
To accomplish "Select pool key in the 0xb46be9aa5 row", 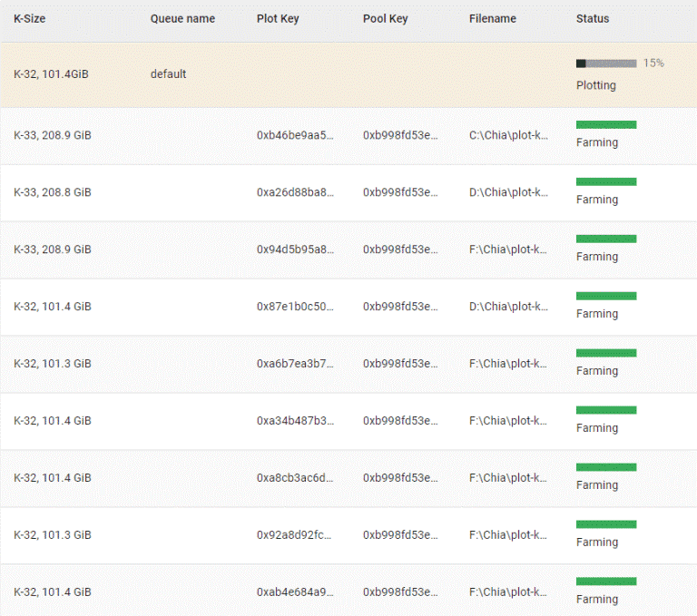I will click(x=400, y=135).
